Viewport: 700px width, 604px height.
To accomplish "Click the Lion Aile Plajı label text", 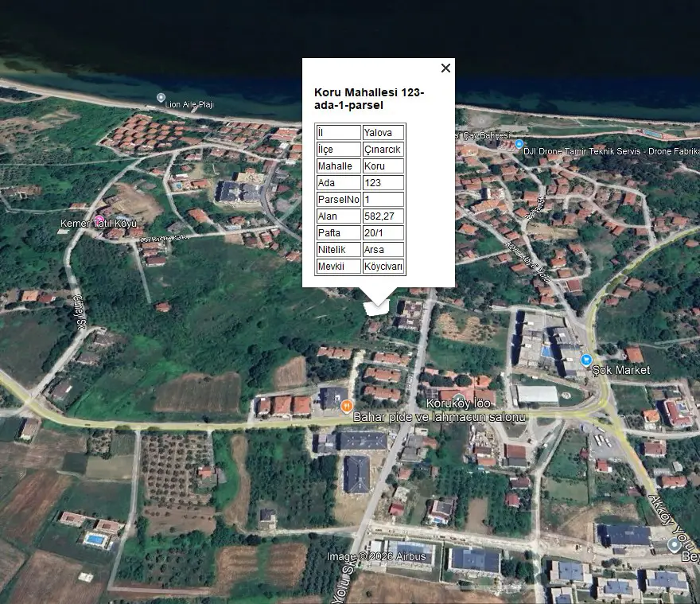I will click(189, 104).
